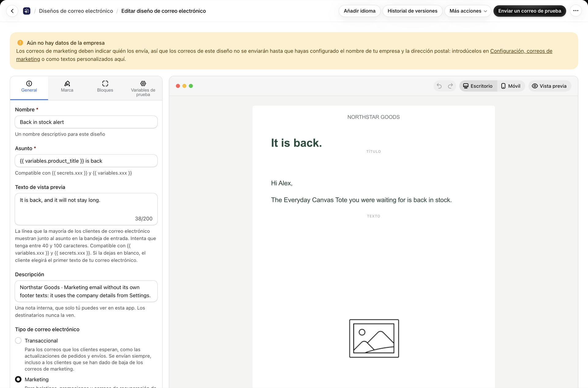Switch preview to Móvil view

[x=511, y=86]
